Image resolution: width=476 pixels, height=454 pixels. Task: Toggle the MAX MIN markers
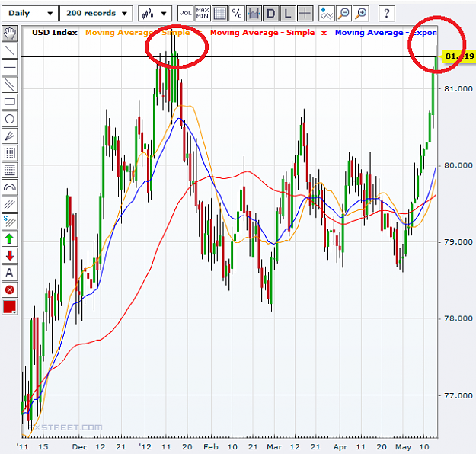(x=202, y=14)
